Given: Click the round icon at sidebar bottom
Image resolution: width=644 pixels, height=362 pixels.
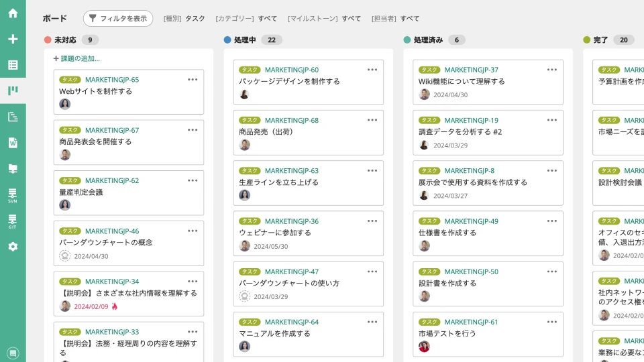Looking at the screenshot, I should pyautogui.click(x=13, y=353).
